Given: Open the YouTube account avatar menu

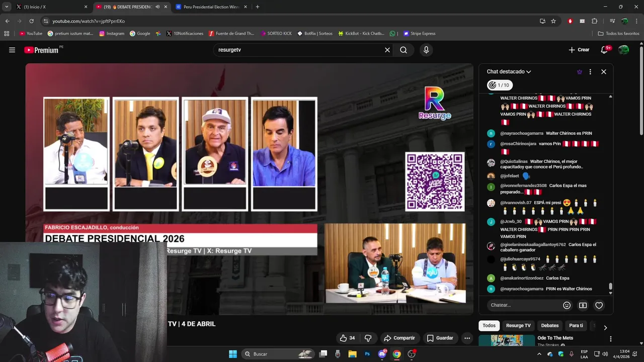Looking at the screenshot, I should (x=624, y=50).
